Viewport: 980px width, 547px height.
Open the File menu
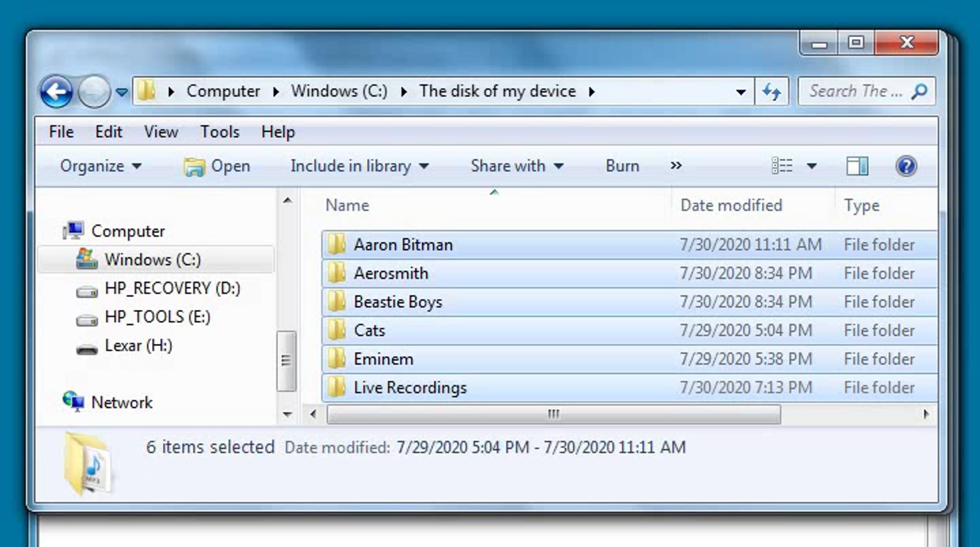[61, 132]
